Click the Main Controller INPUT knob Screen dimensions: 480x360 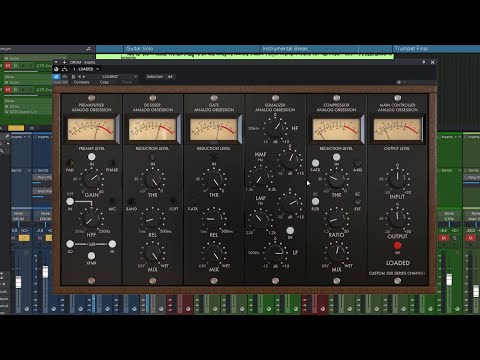[x=397, y=180]
